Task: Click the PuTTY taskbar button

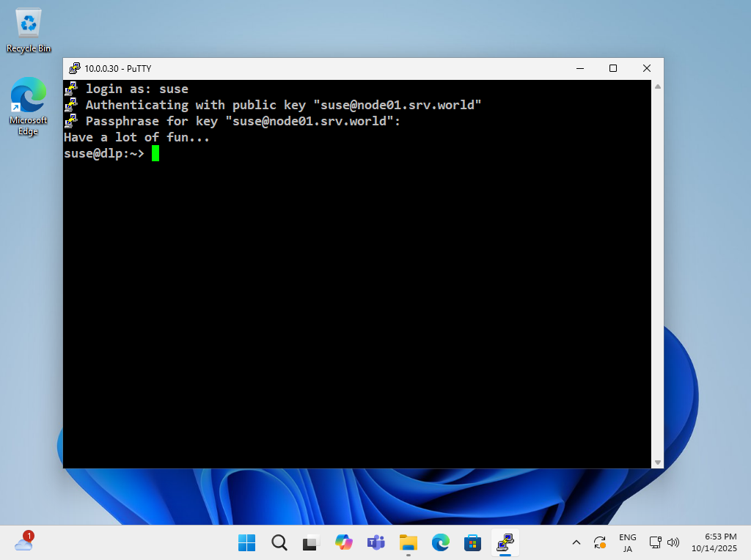Action: (505, 542)
